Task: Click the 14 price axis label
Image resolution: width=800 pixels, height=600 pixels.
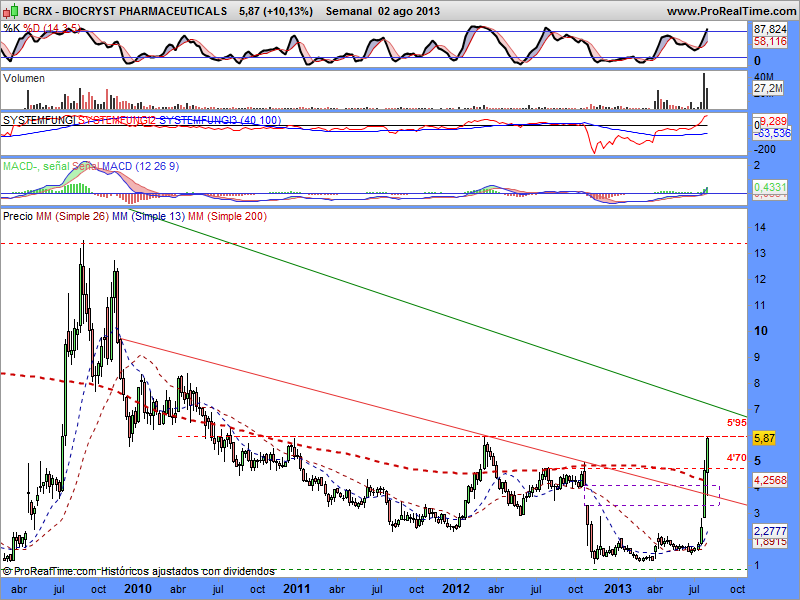Action: [760, 227]
